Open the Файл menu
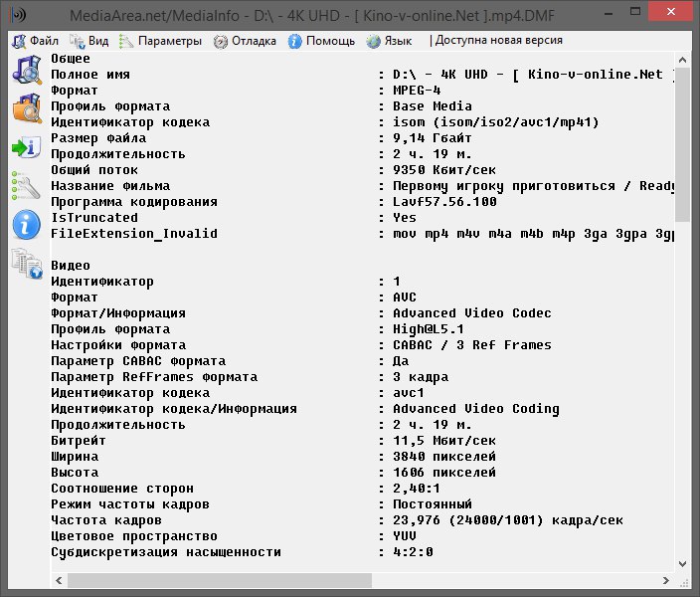This screenshot has height=597, width=700. pos(35,41)
